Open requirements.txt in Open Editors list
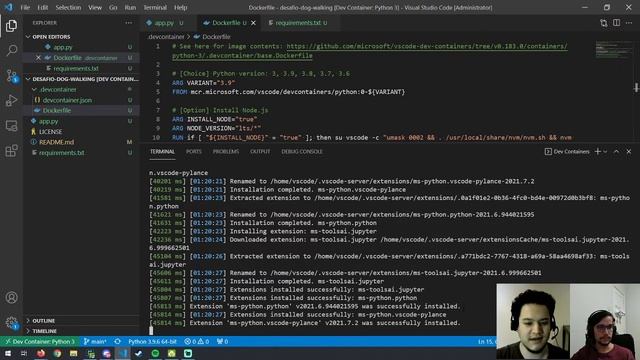The image size is (640, 360). click(x=81, y=68)
